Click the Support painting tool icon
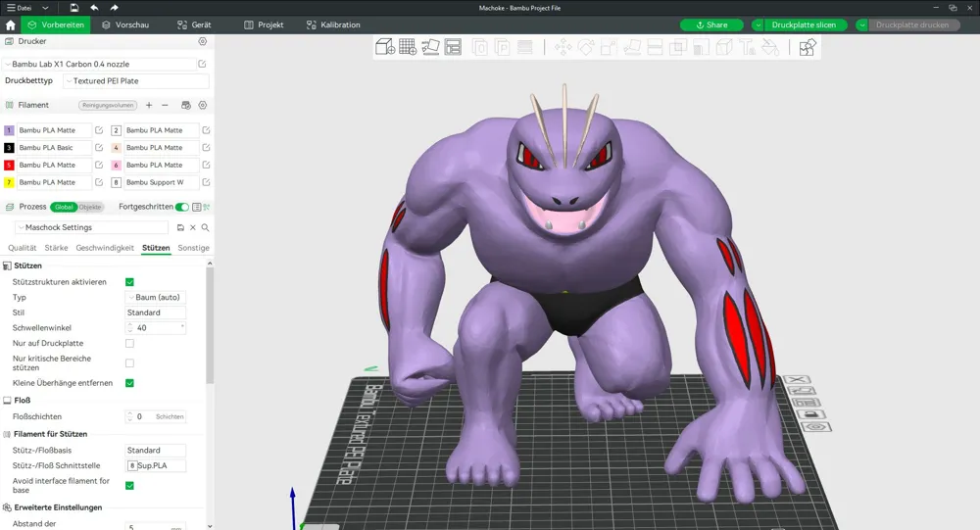The width and height of the screenshot is (980, 530). (x=701, y=47)
